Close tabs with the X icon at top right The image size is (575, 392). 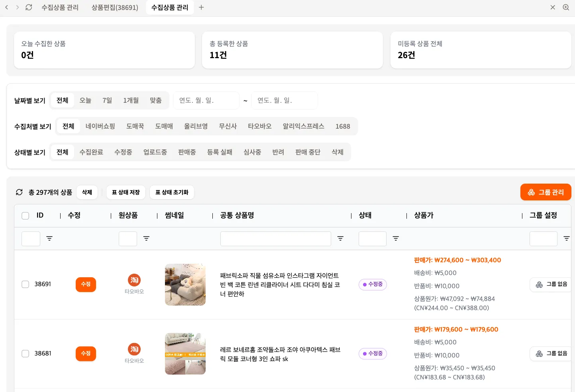553,7
